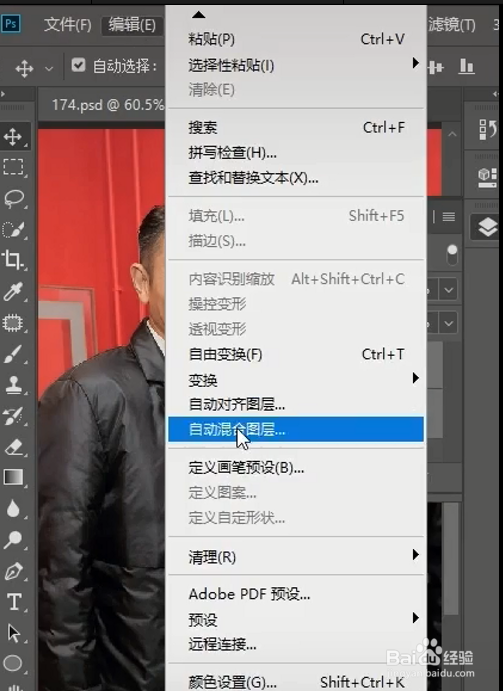This screenshot has height=691, width=503.
Task: Click Move tool icon in options bar
Action: 24,68
